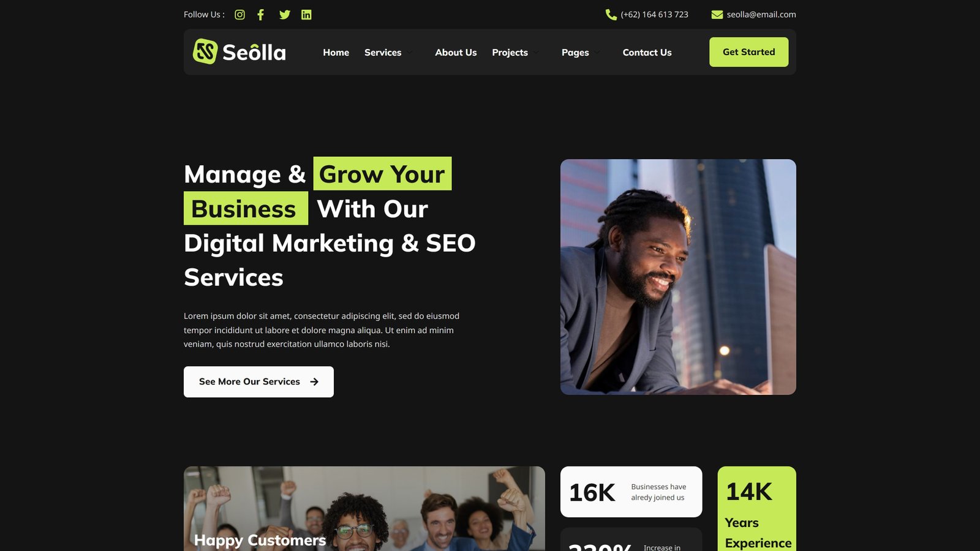
Task: Click the seolla@email.com address link
Action: 761,15
